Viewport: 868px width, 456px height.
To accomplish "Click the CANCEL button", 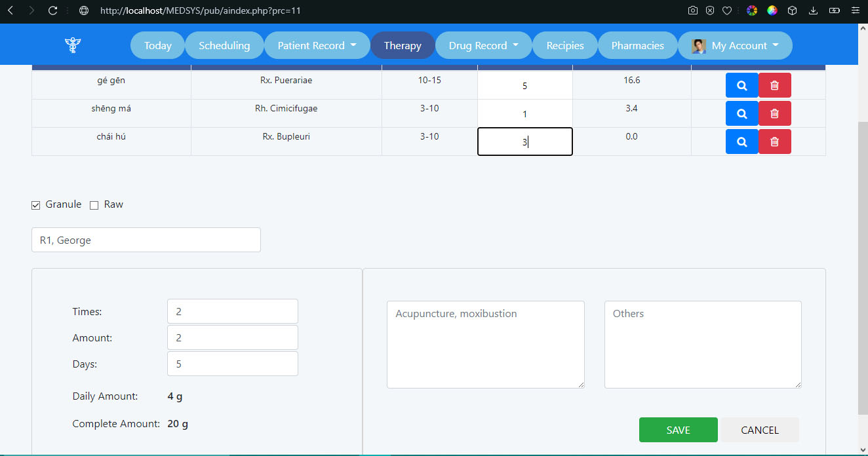I will 759,430.
